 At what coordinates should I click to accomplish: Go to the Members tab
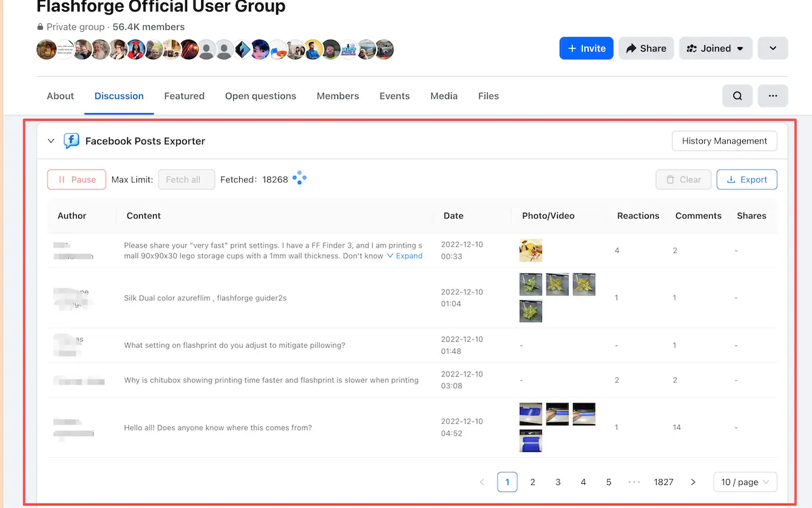(337, 96)
